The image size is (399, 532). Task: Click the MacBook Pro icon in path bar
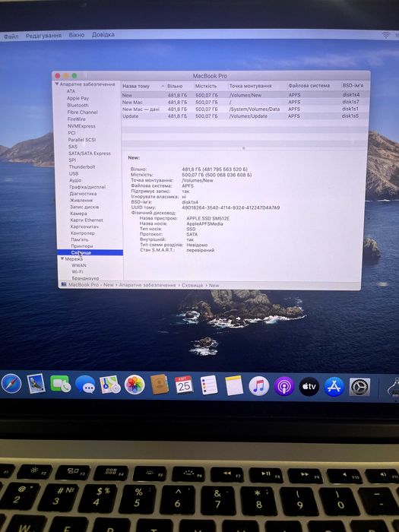pos(64,285)
